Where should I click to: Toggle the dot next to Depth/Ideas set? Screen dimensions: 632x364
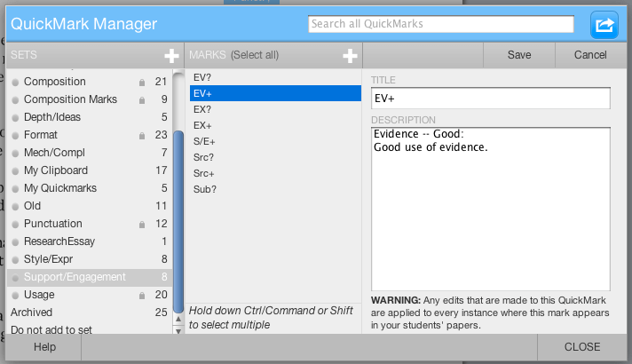[x=16, y=117]
